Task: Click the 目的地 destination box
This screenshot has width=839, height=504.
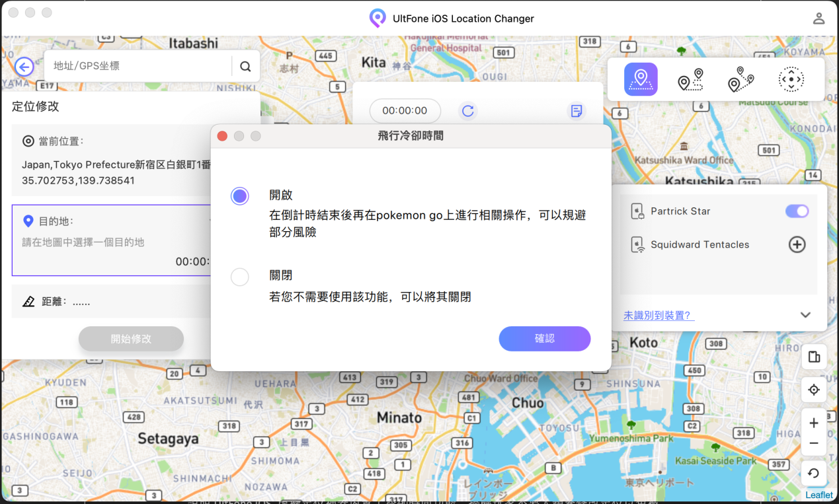Action: click(x=111, y=240)
